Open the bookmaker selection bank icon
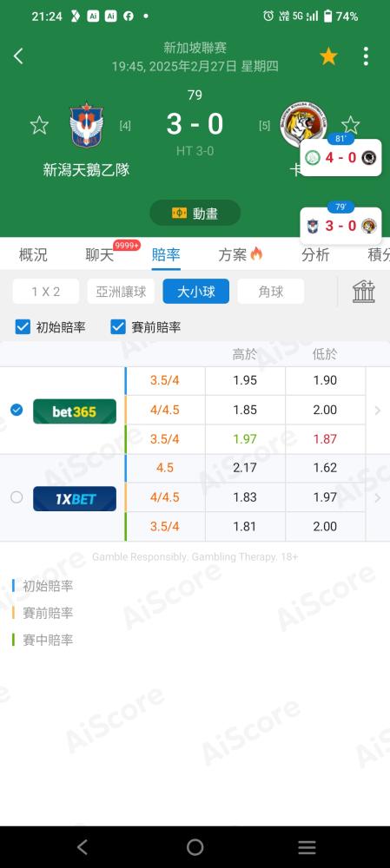This screenshot has width=390, height=868. (364, 291)
